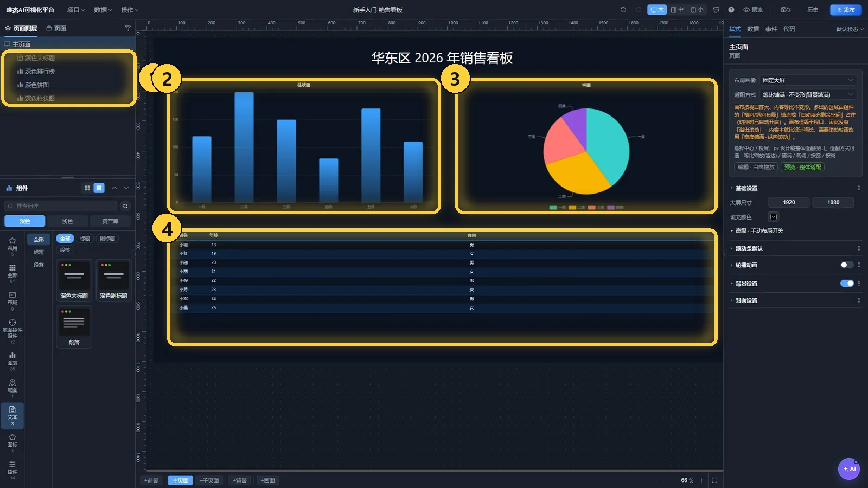The height and width of the screenshot is (488, 868).
Task: Click the filter funnel icon in layers panel
Action: 127,28
